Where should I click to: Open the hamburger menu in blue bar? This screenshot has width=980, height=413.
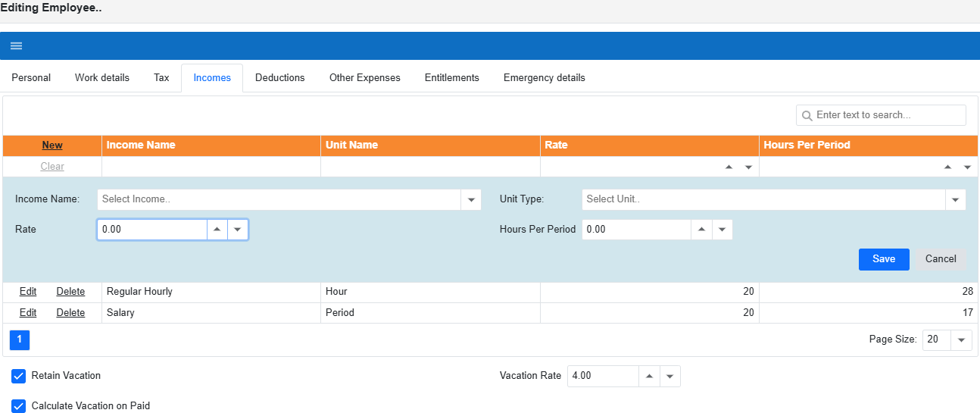click(x=16, y=45)
